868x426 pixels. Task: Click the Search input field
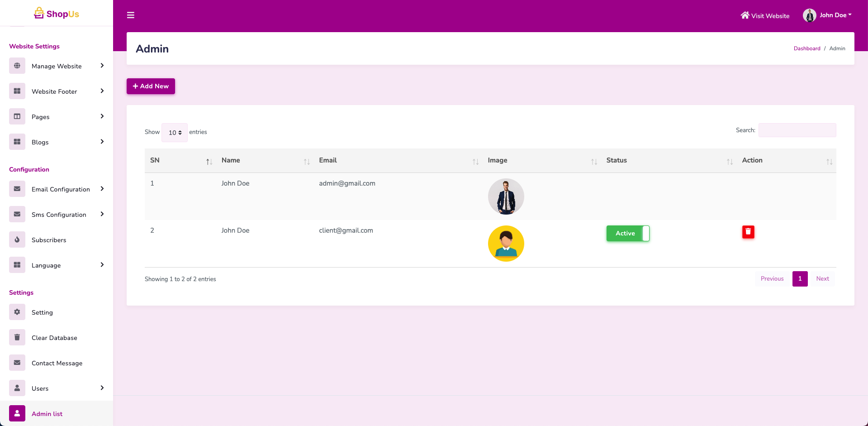point(797,130)
